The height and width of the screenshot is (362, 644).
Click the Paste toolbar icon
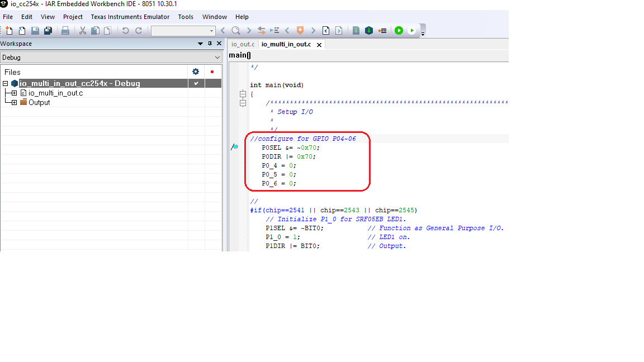click(106, 30)
